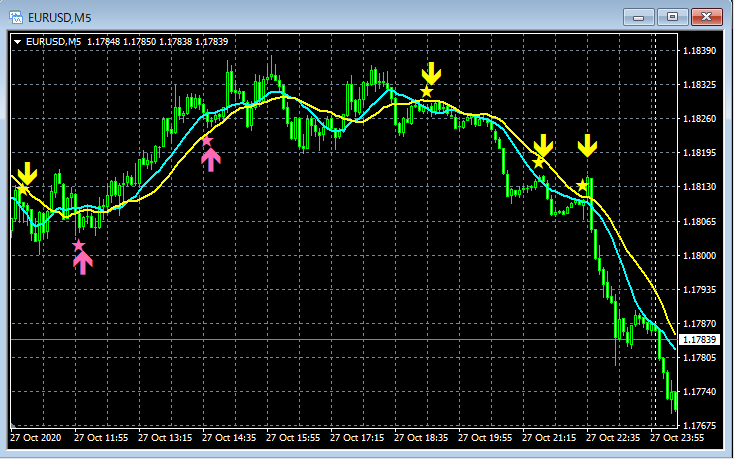
Task: Select the yellow star below the 18:35 arrow
Action: point(426,92)
